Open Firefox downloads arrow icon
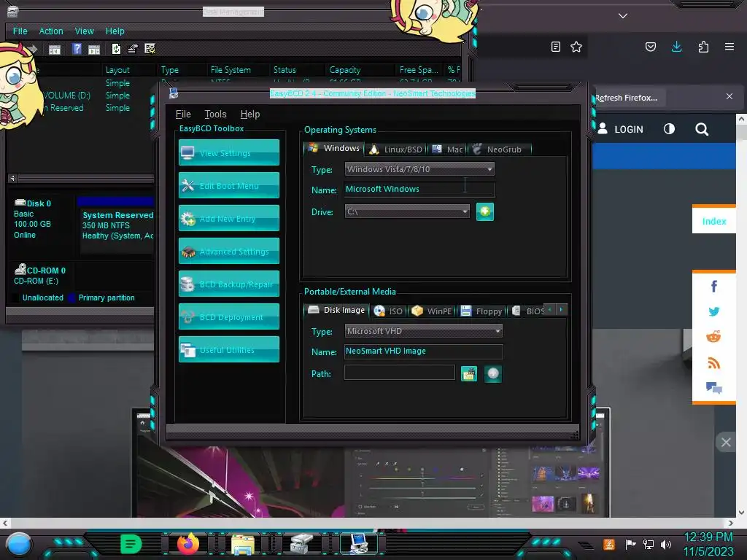The height and width of the screenshot is (560, 747). 676,47
